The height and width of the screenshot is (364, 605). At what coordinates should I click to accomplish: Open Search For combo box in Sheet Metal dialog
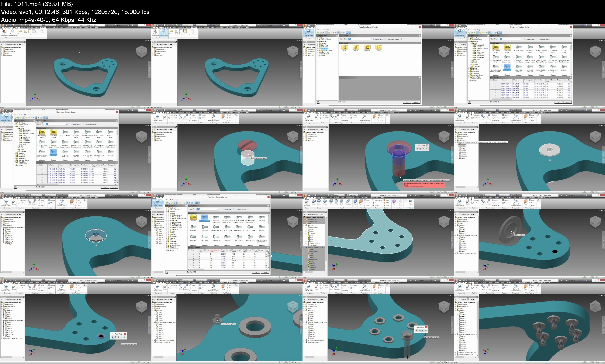tap(359, 39)
